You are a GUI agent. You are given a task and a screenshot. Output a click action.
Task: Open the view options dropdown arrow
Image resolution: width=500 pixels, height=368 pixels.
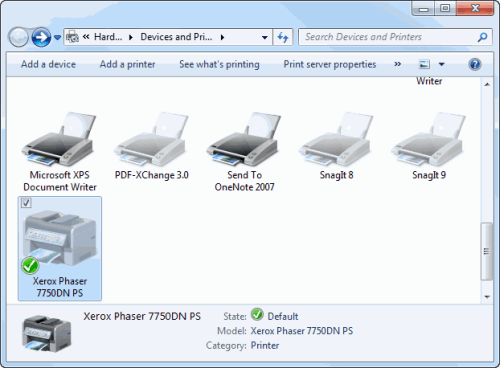pyautogui.click(x=441, y=64)
